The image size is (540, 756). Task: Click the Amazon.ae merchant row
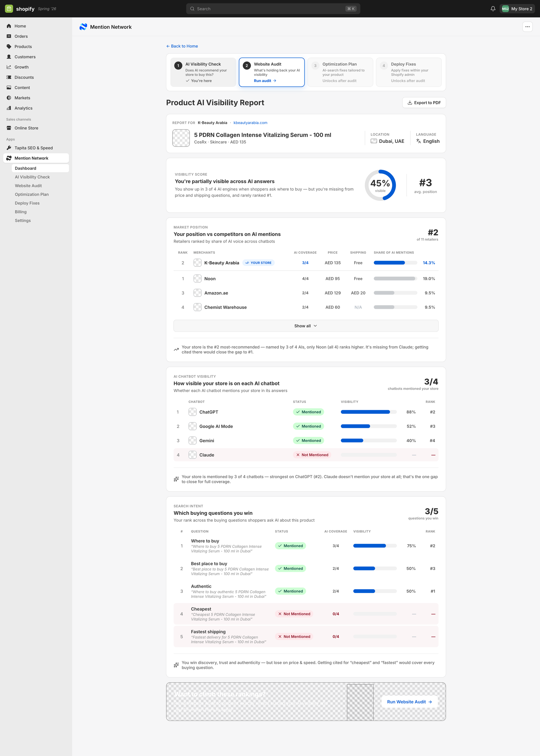pyautogui.click(x=306, y=293)
